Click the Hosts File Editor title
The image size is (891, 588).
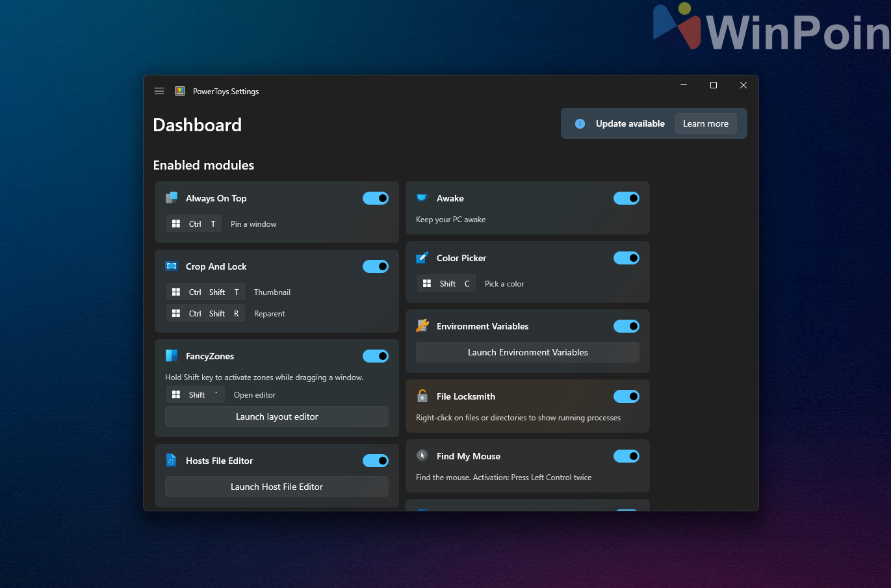tap(219, 461)
